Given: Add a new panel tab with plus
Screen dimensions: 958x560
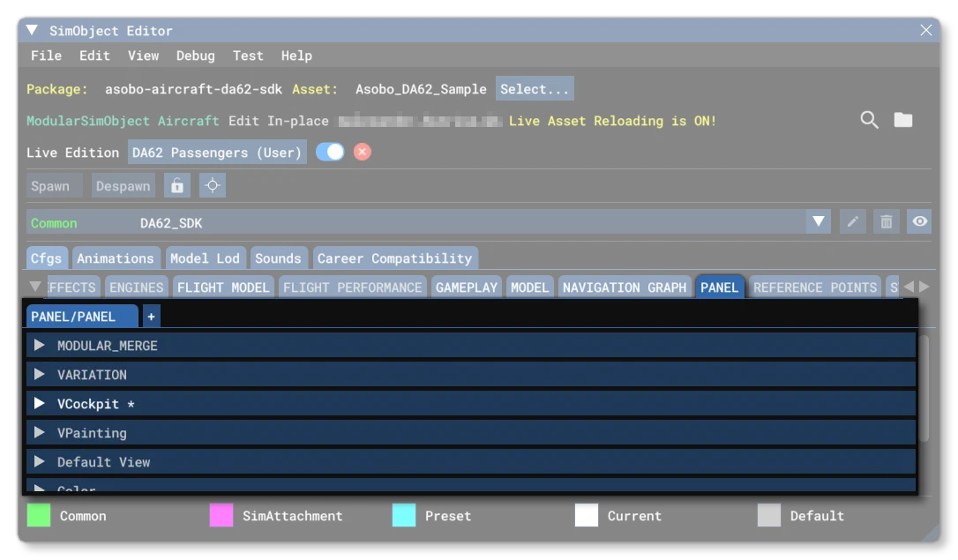Looking at the screenshot, I should (151, 317).
